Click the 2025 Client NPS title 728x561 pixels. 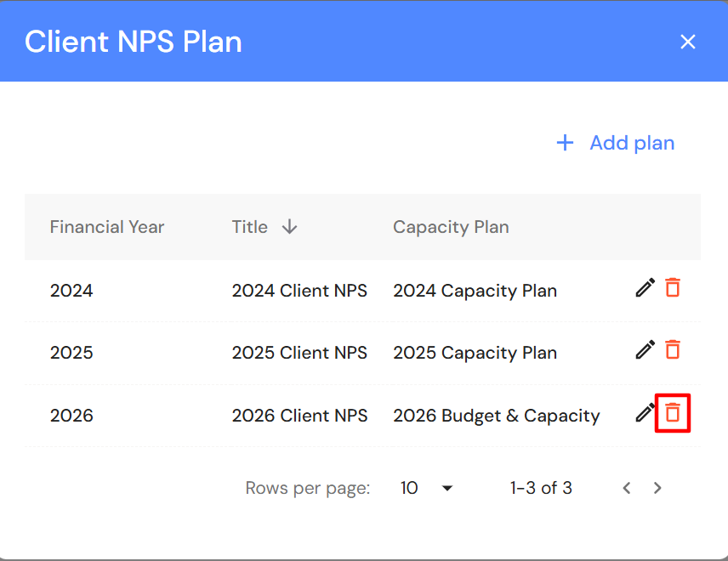click(x=299, y=353)
